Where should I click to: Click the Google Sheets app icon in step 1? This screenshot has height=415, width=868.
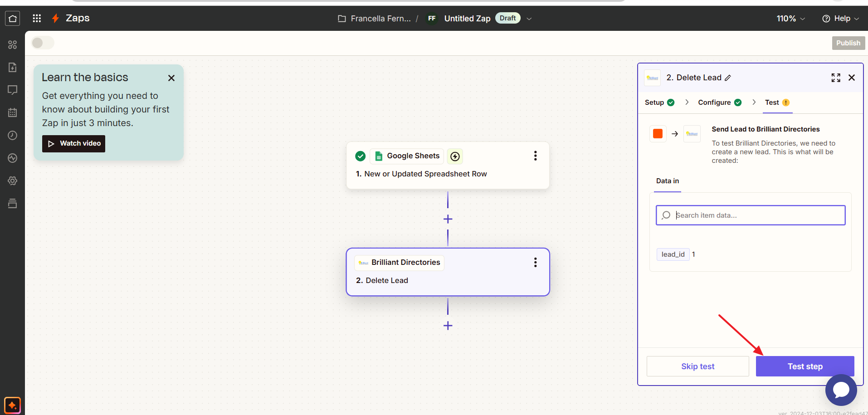pyautogui.click(x=379, y=156)
